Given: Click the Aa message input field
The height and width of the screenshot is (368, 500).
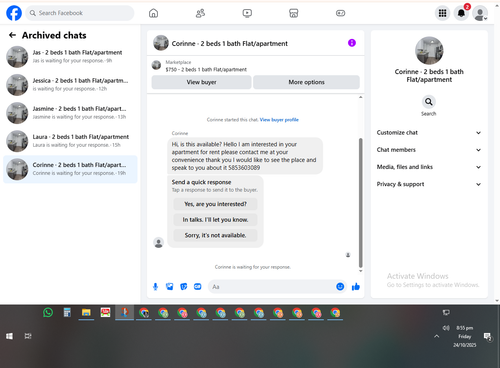Looking at the screenshot, I should pyautogui.click(x=271, y=287).
